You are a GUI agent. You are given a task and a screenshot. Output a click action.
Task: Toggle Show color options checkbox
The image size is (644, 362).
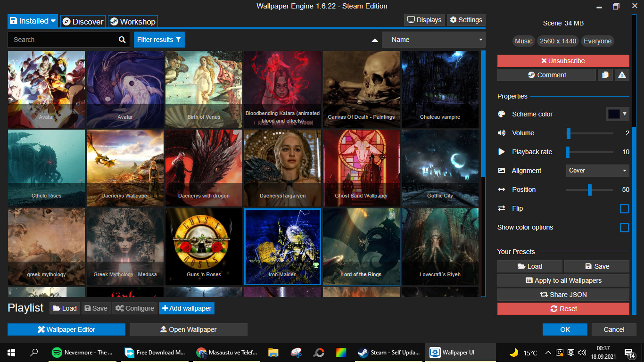pos(624,227)
